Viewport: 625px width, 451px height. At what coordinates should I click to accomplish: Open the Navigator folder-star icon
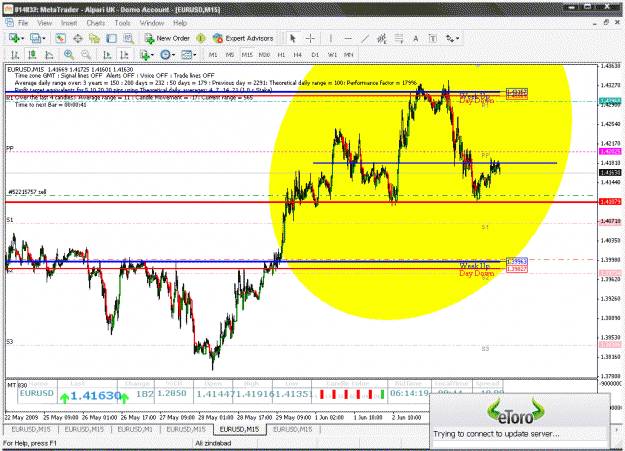tap(94, 38)
